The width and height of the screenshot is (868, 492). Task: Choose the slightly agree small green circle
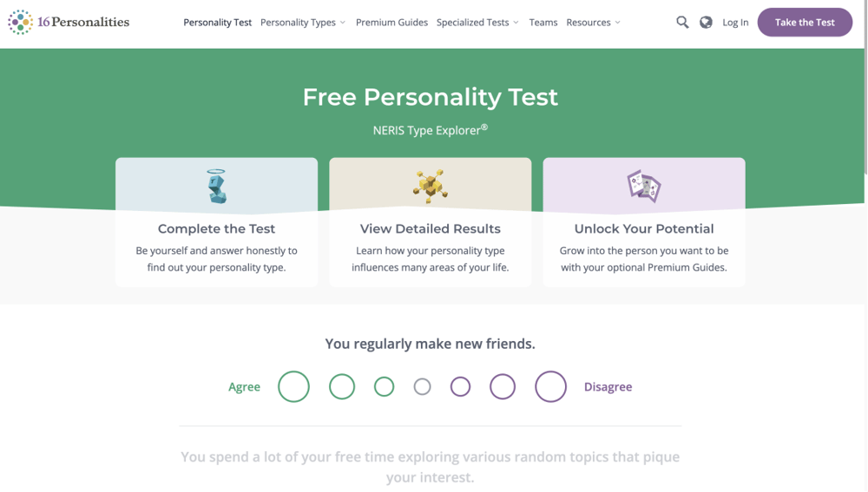click(384, 387)
